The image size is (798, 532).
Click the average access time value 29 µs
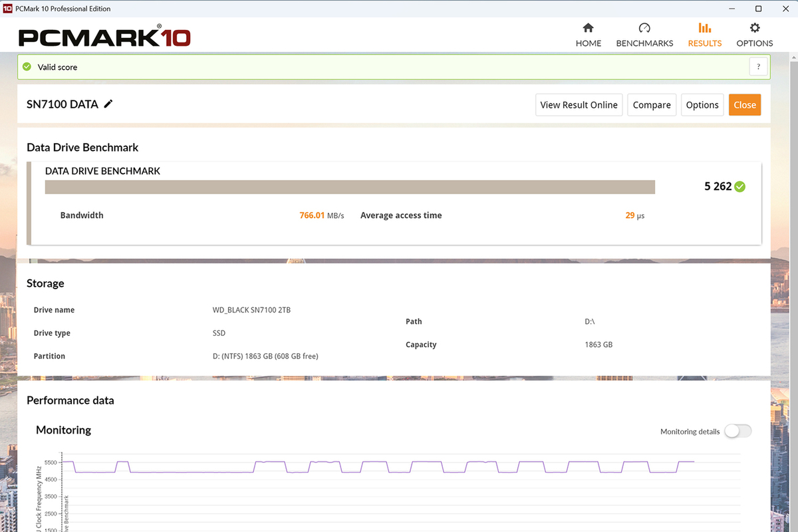coord(635,215)
